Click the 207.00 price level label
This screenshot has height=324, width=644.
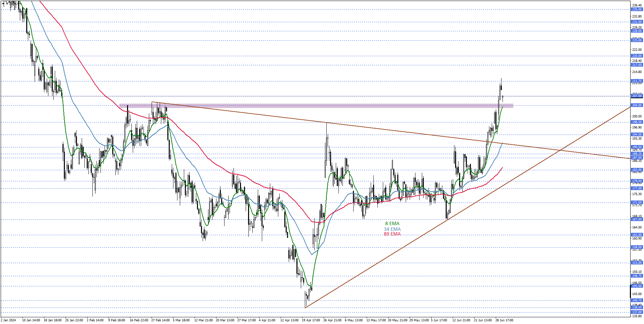click(x=637, y=96)
